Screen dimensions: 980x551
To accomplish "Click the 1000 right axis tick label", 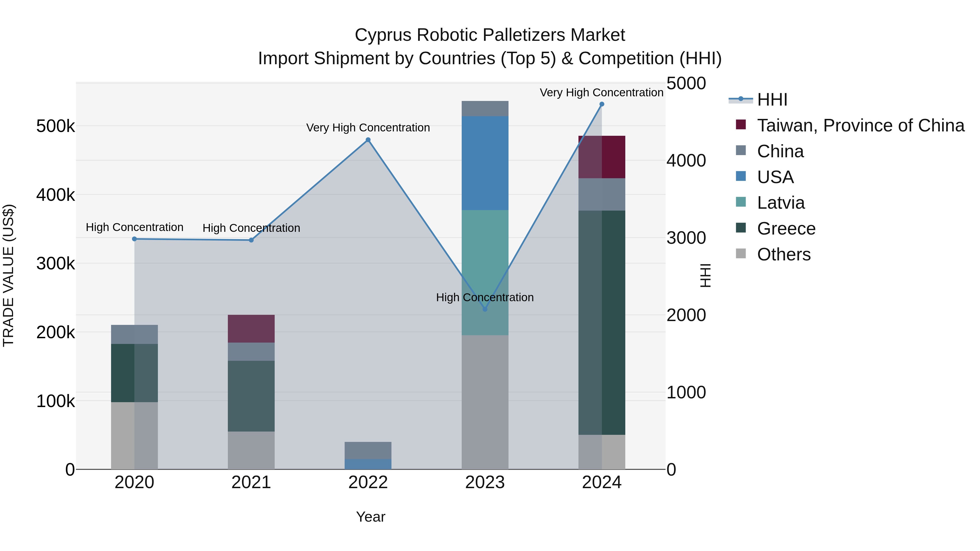I will point(686,392).
